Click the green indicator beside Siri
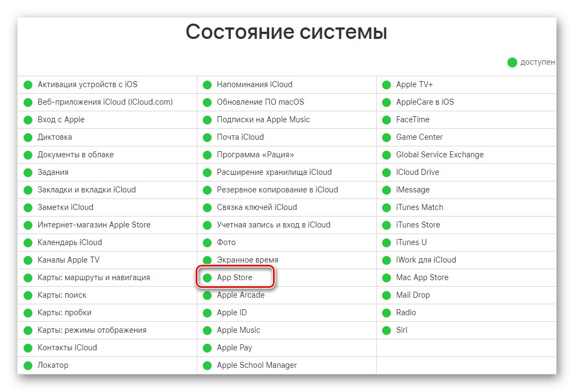 click(x=387, y=330)
